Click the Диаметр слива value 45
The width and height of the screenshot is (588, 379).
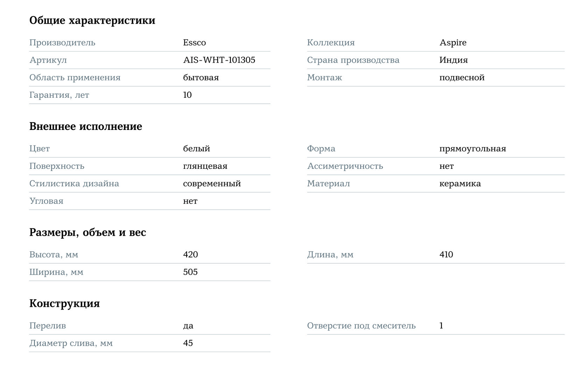[x=188, y=343]
